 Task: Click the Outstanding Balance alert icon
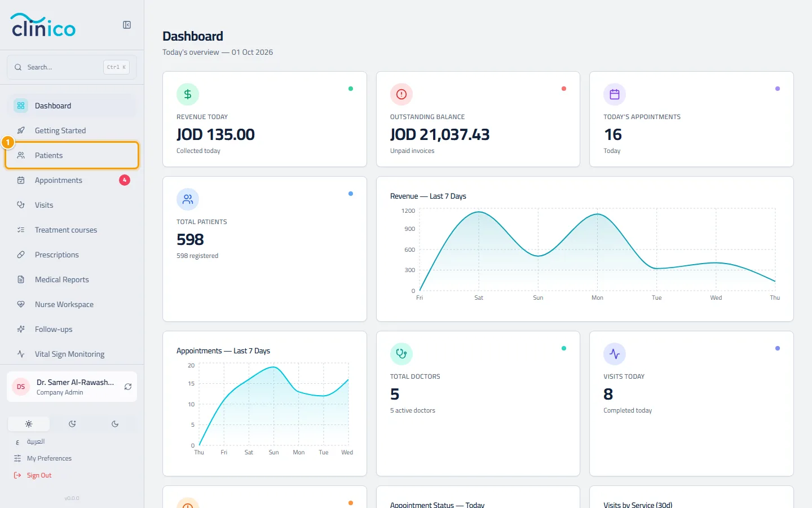pyautogui.click(x=401, y=94)
